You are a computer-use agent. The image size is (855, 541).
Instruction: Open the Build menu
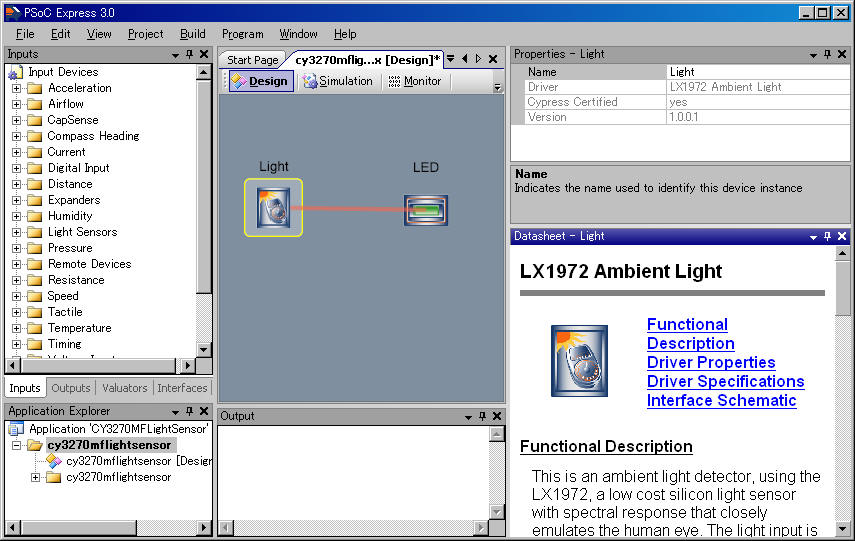click(192, 34)
